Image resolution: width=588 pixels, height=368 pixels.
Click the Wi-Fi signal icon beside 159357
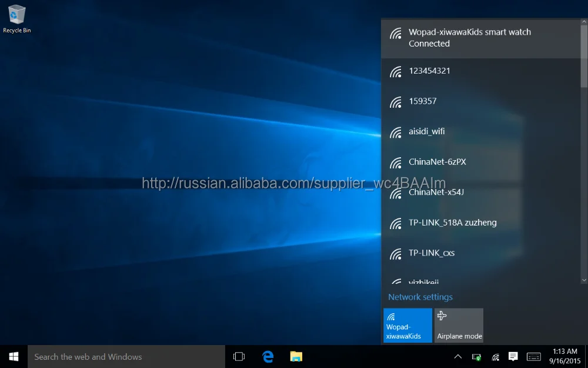[x=396, y=102]
